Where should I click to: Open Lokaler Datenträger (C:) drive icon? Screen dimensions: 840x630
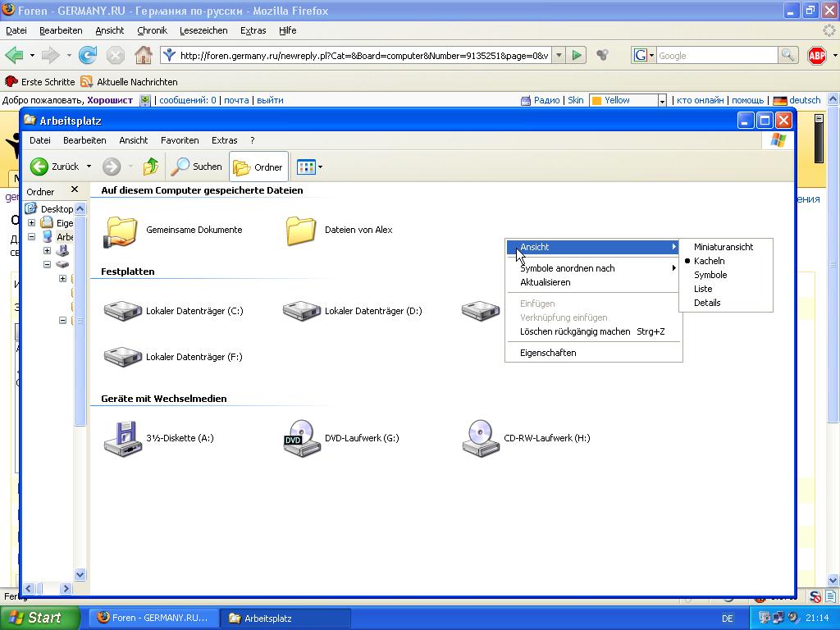click(x=123, y=311)
